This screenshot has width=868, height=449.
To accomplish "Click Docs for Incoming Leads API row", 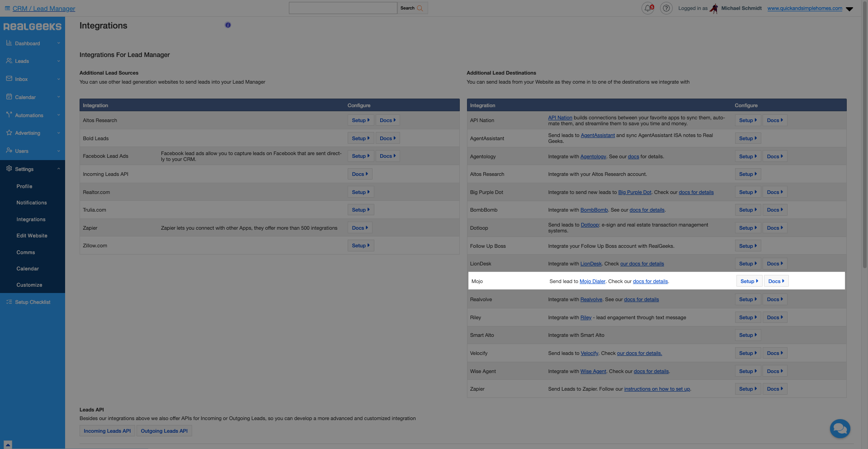I will (360, 174).
